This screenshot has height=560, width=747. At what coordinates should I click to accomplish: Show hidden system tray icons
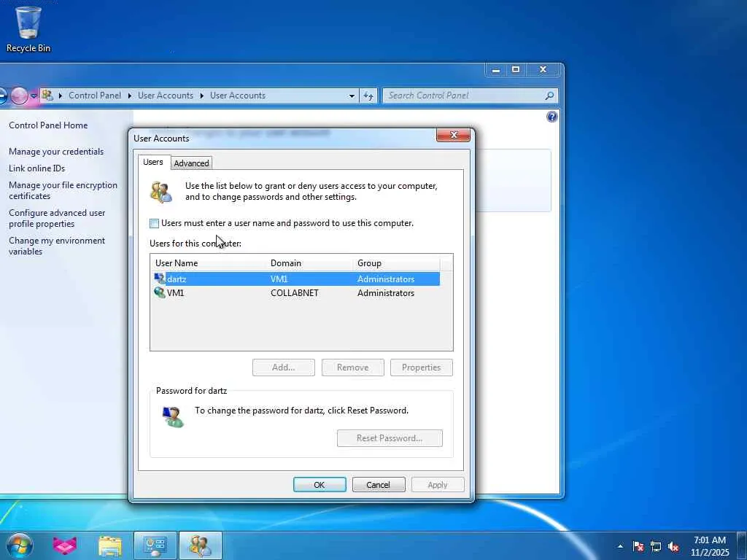[x=620, y=546]
